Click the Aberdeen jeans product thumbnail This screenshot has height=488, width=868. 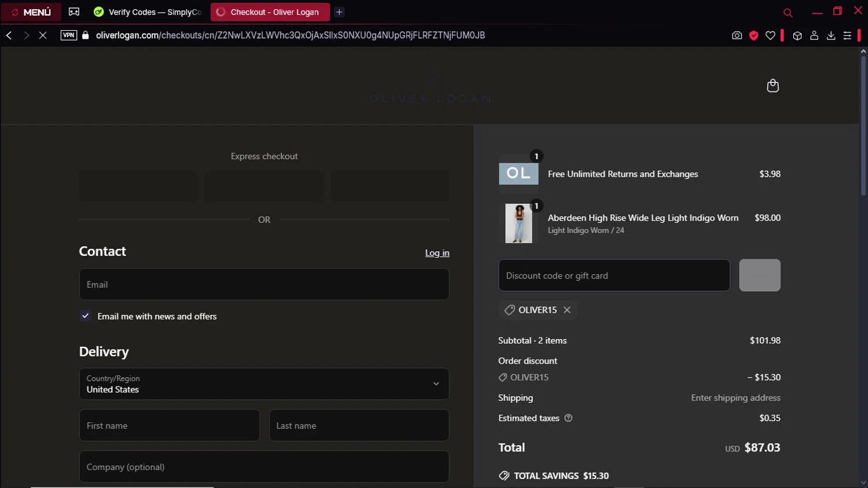518,223
